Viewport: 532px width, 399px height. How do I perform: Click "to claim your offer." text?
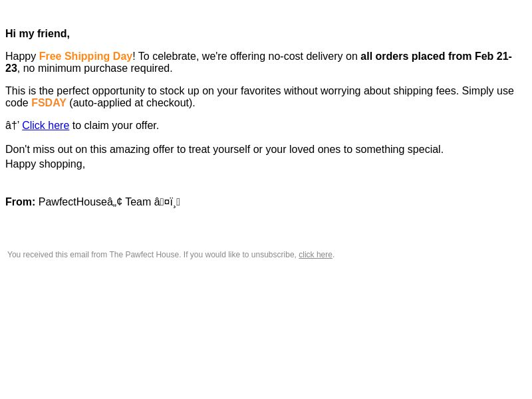coord(115,126)
